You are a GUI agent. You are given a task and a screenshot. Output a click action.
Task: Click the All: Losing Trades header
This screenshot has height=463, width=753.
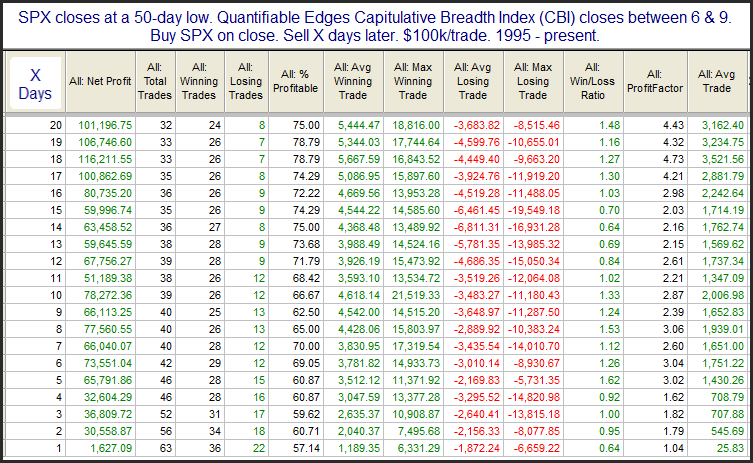click(245, 82)
